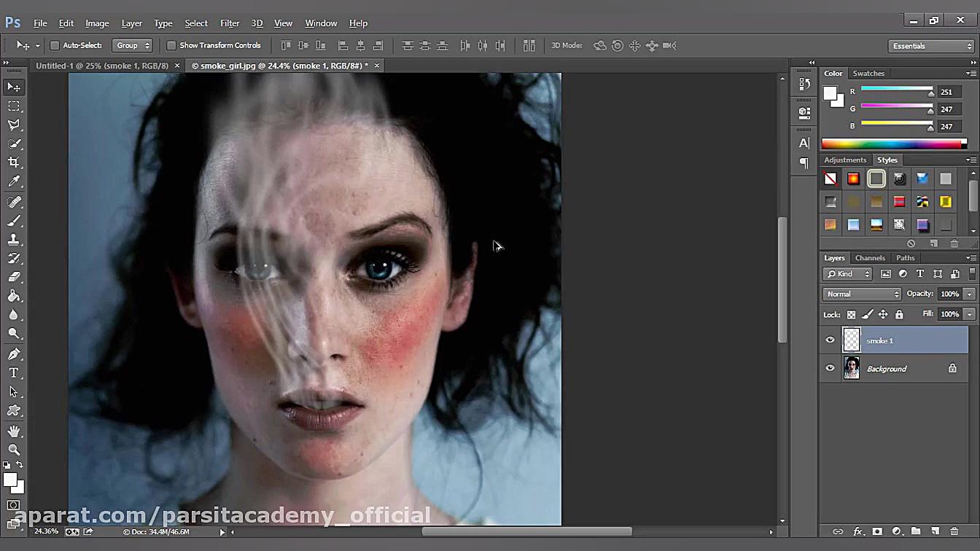980x551 pixels.
Task: Select the Clone Stamp tool
Action: (14, 239)
